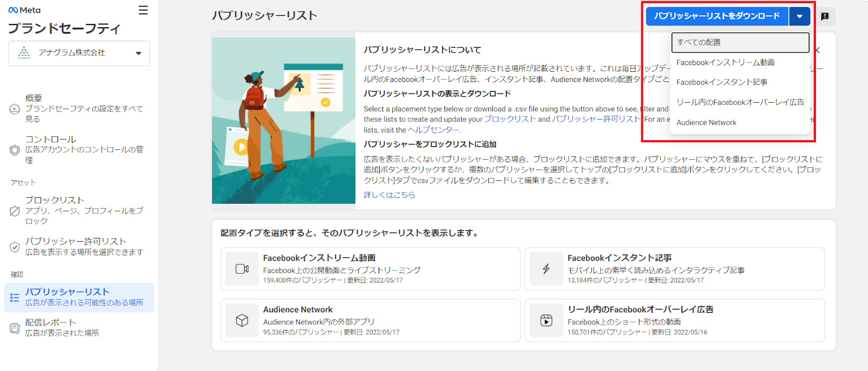Open the hamburger menu in sidebar
The image size is (868, 371).
pyautogui.click(x=143, y=10)
